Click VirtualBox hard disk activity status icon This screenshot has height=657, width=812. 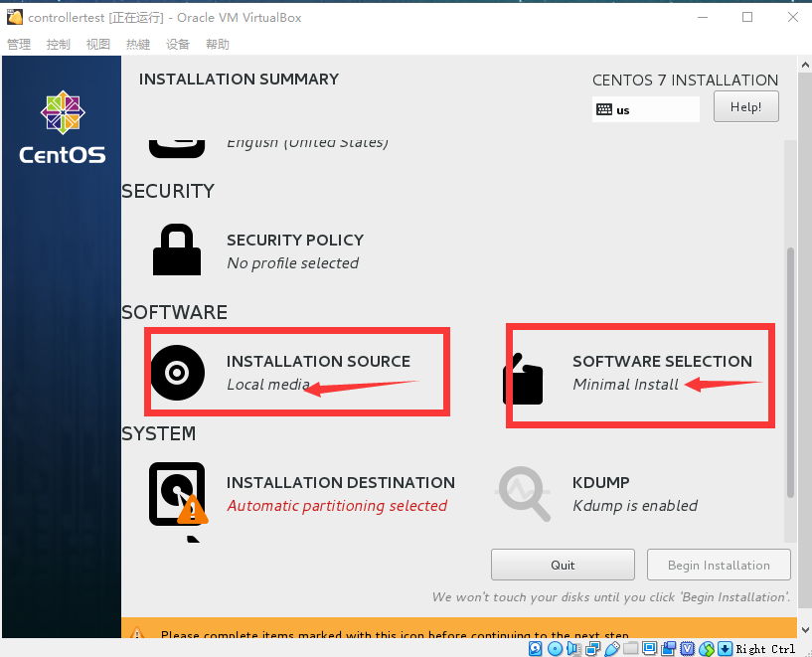click(536, 648)
